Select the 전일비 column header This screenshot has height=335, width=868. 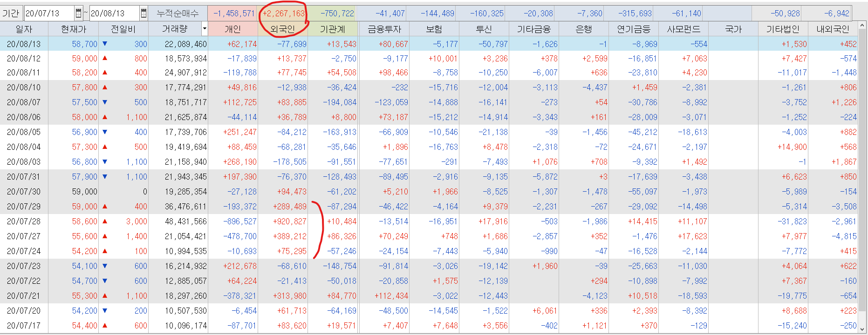[123, 29]
